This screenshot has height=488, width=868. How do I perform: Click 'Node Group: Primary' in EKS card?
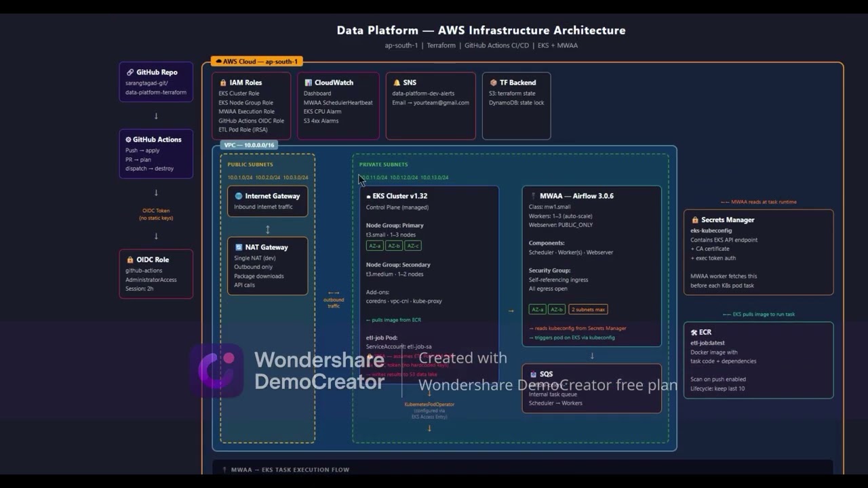395,226
